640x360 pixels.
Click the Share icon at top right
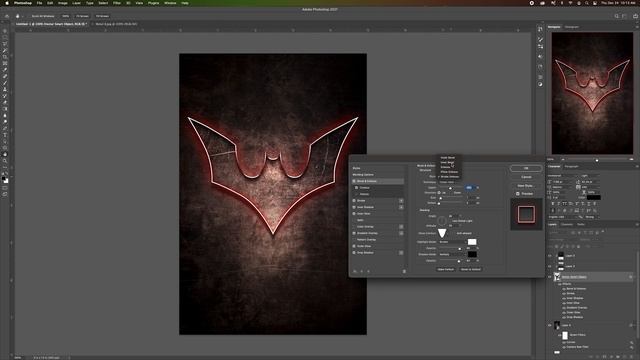[x=635, y=16]
